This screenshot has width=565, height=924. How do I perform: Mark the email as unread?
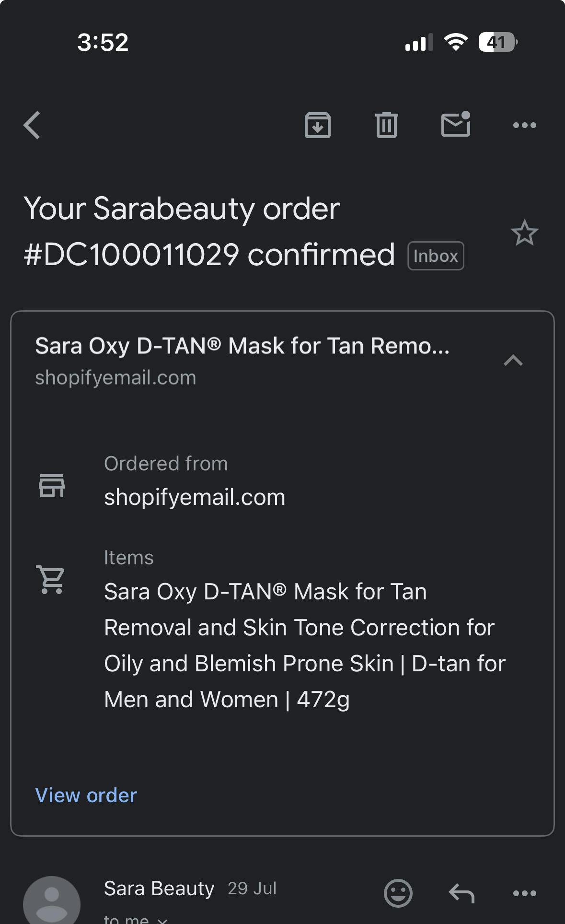coord(455,125)
